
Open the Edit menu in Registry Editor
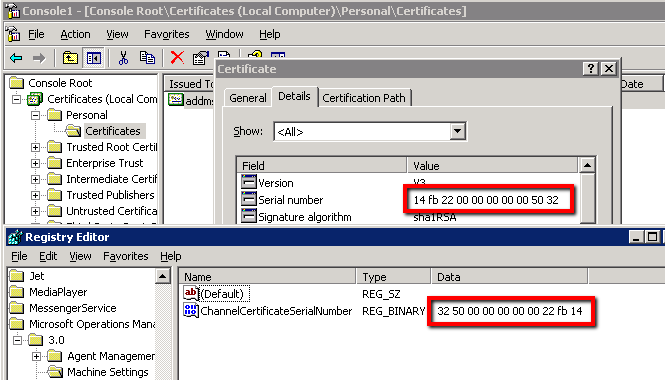click(48, 256)
